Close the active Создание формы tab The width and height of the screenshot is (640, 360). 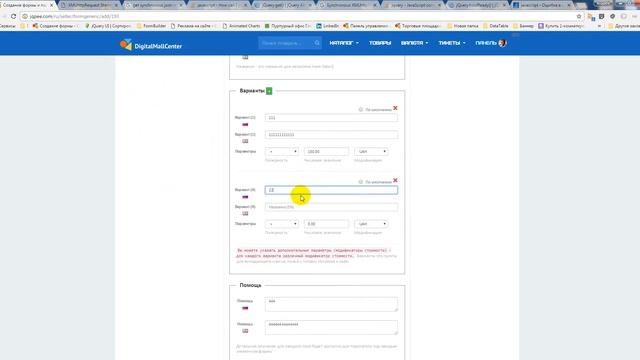pos(51,5)
